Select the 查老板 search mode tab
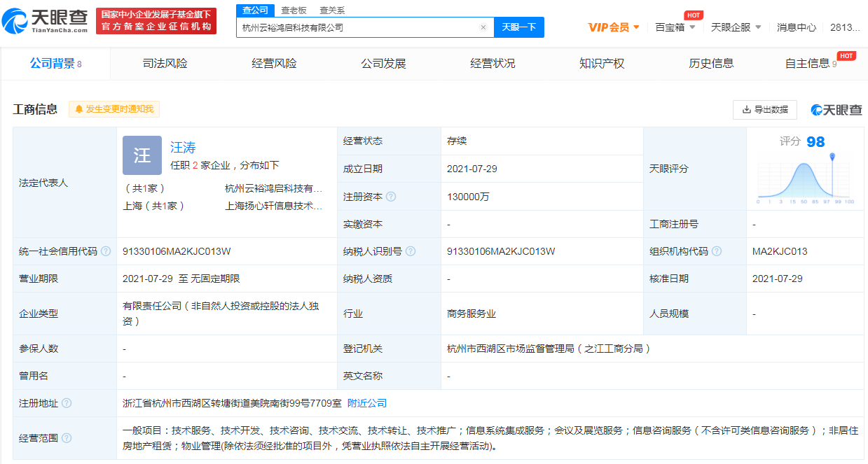This screenshot has height=464, width=868. click(x=294, y=10)
